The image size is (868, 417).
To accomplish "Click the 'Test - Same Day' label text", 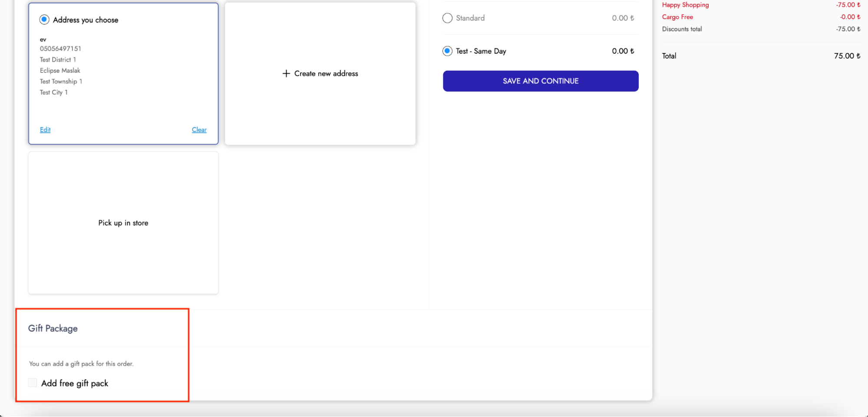I will [481, 51].
